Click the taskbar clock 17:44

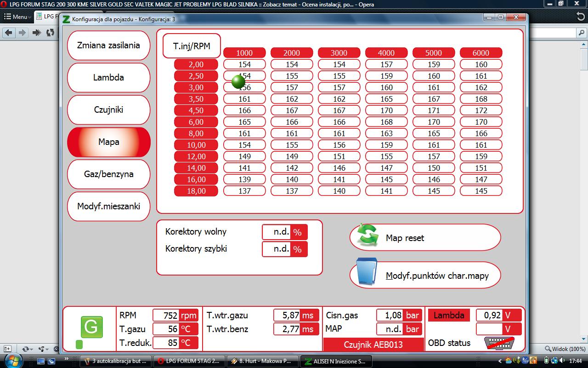click(x=576, y=361)
